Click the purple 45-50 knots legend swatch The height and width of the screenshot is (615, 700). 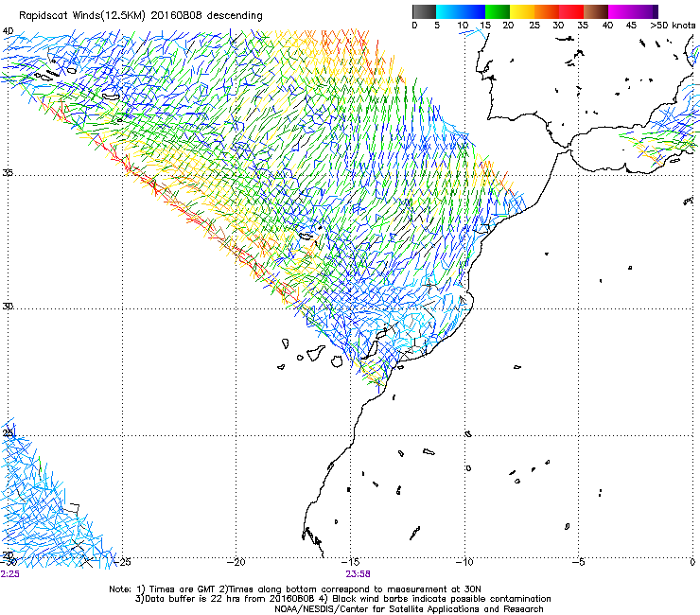click(645, 11)
